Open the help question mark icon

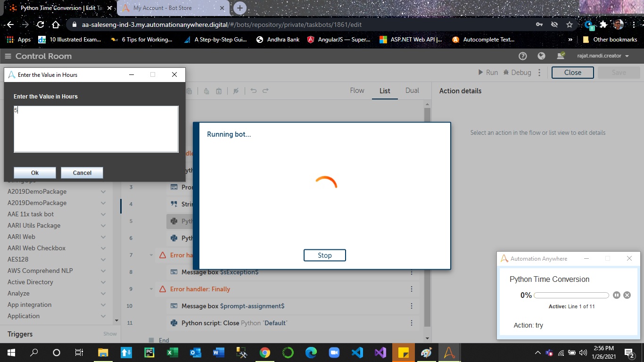tap(522, 56)
